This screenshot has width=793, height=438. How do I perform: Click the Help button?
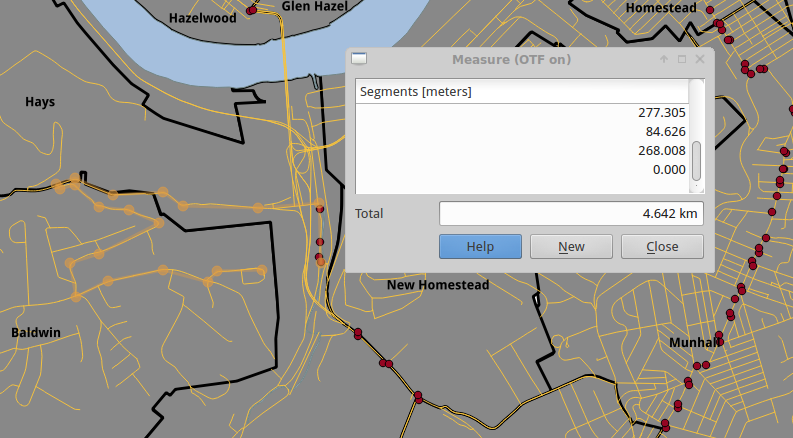tap(480, 247)
